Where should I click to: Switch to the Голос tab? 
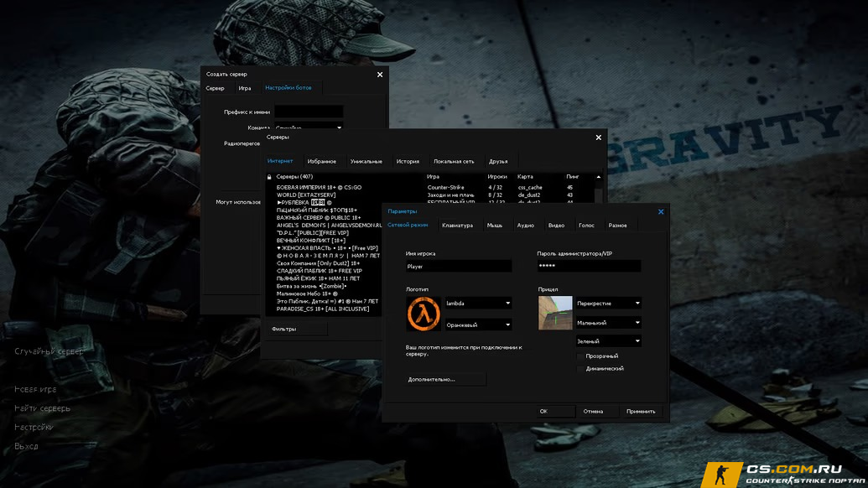[586, 226]
